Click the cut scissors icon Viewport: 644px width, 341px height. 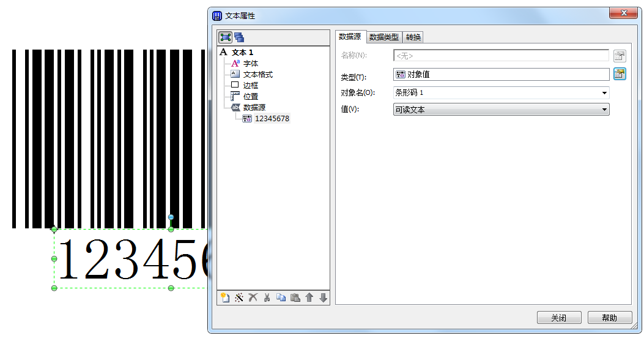coord(267,298)
